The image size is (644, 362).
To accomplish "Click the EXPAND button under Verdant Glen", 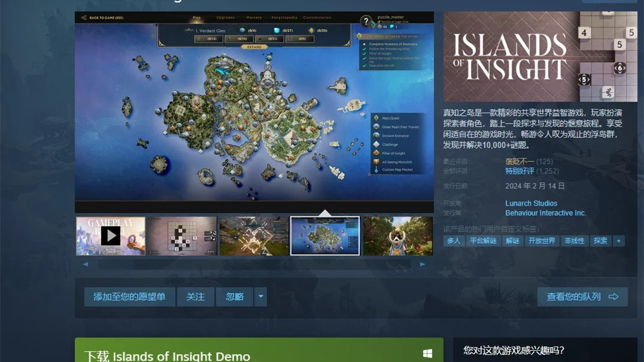I will click(x=254, y=47).
